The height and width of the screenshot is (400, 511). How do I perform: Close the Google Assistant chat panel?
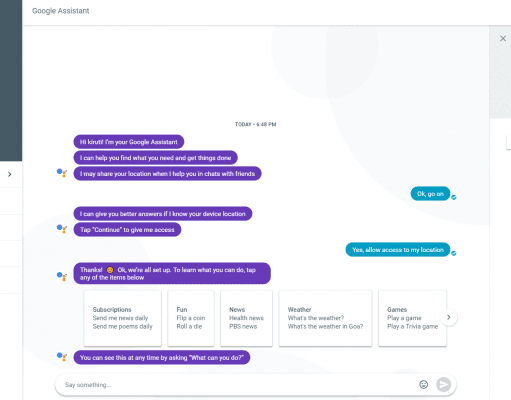tap(503, 39)
